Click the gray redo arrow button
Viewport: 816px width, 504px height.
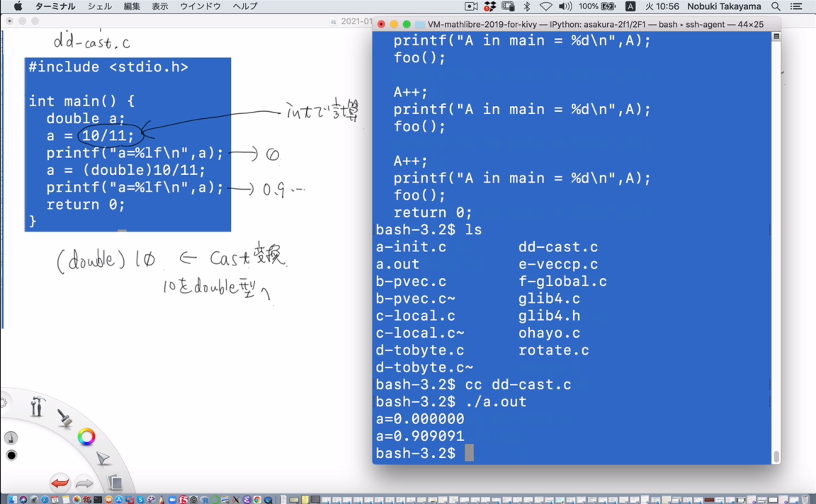pyautogui.click(x=84, y=483)
